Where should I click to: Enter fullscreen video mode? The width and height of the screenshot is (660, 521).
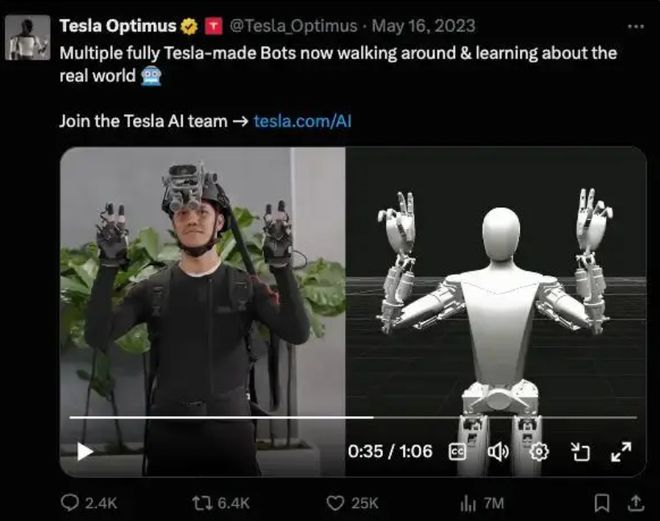pos(621,452)
